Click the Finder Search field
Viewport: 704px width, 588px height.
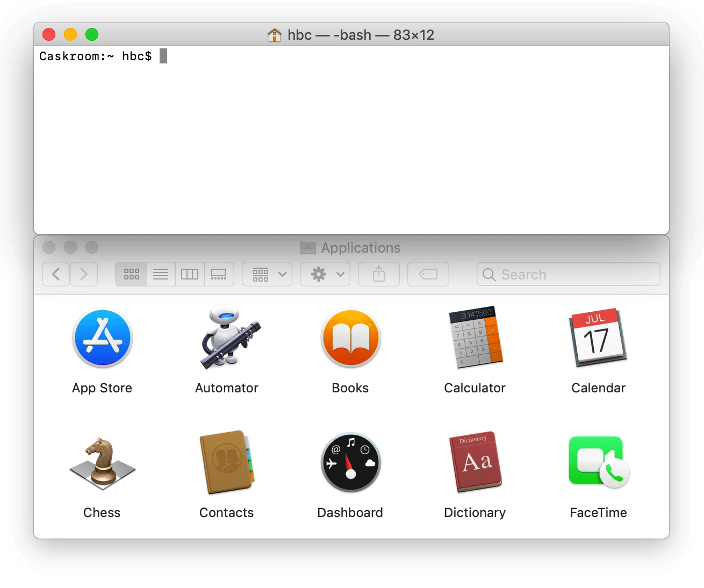click(x=568, y=274)
